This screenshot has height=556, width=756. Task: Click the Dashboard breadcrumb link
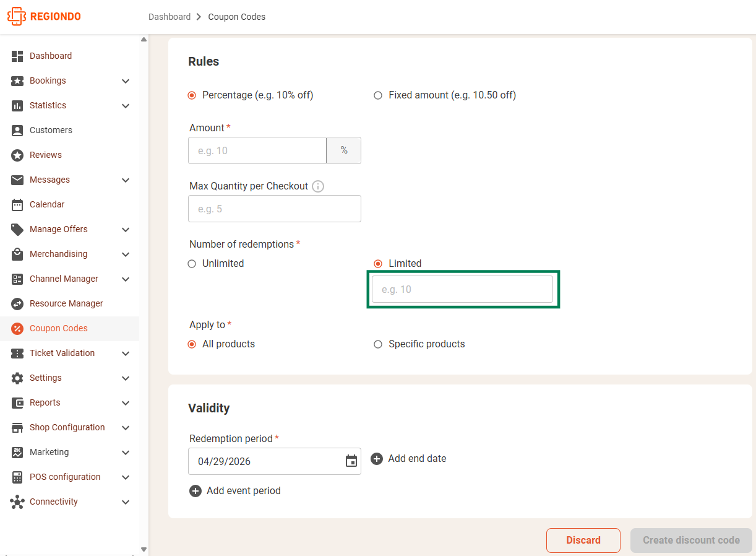tap(170, 17)
